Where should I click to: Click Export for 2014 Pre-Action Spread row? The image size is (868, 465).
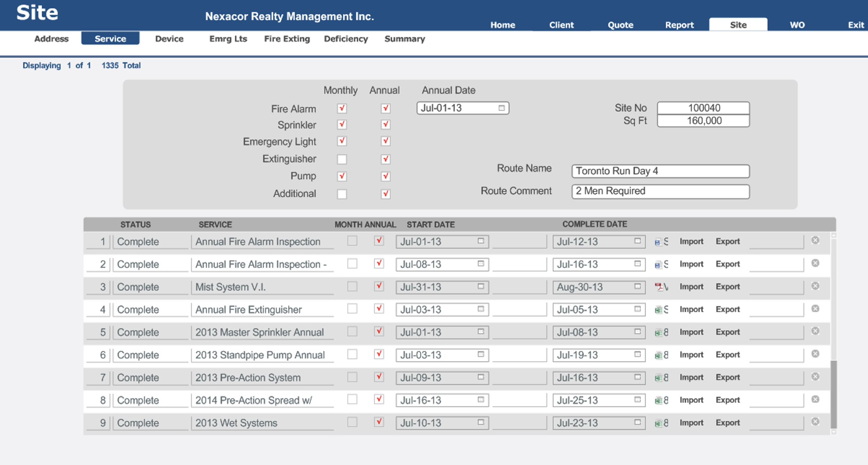pos(728,400)
